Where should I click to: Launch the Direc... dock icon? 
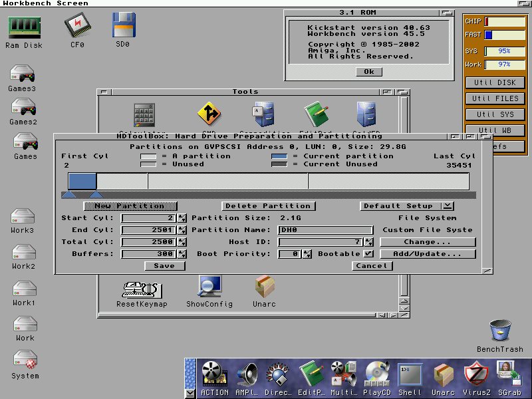click(278, 374)
